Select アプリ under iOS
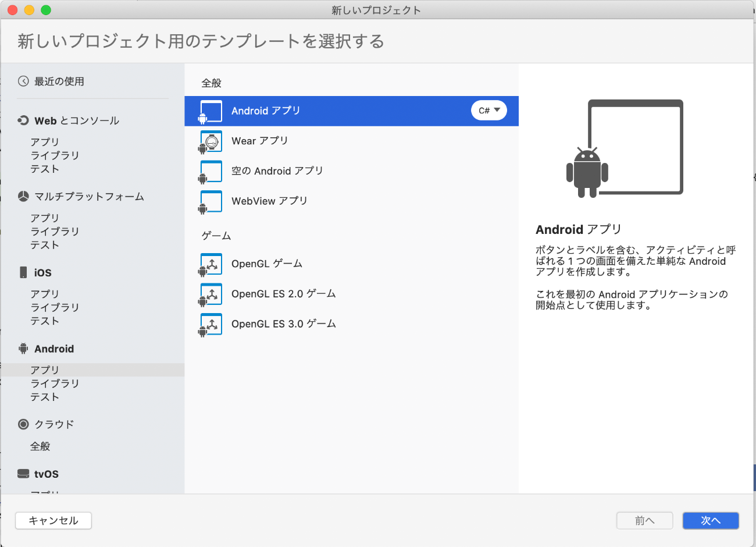The image size is (756, 547). tap(45, 294)
